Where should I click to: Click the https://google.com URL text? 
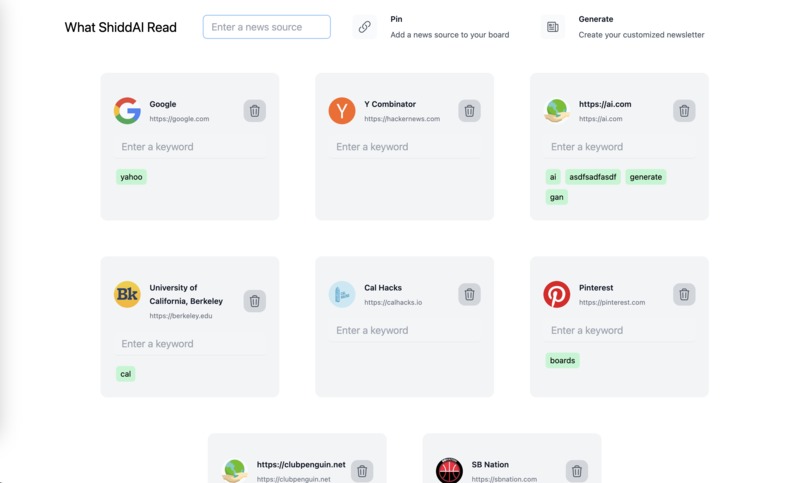click(x=179, y=119)
